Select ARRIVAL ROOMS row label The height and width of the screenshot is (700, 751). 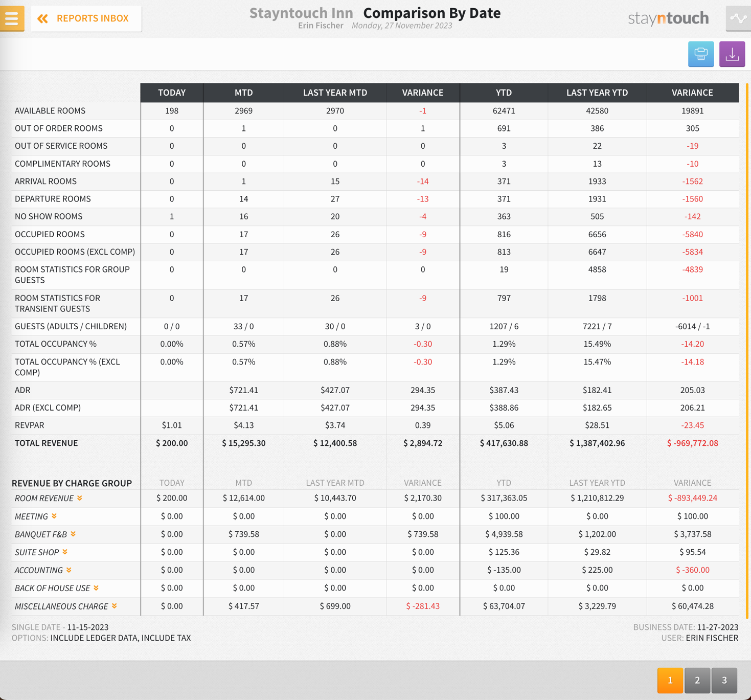(x=45, y=181)
